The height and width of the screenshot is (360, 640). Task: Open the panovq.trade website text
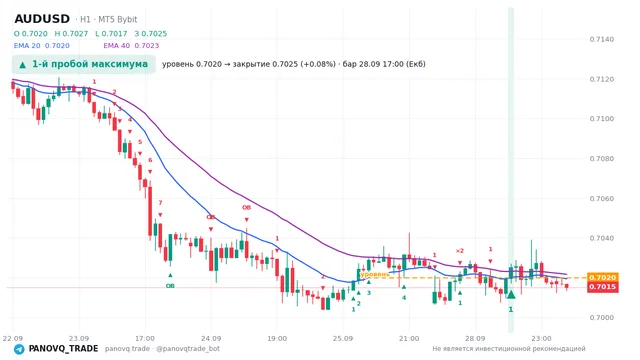pos(127,349)
